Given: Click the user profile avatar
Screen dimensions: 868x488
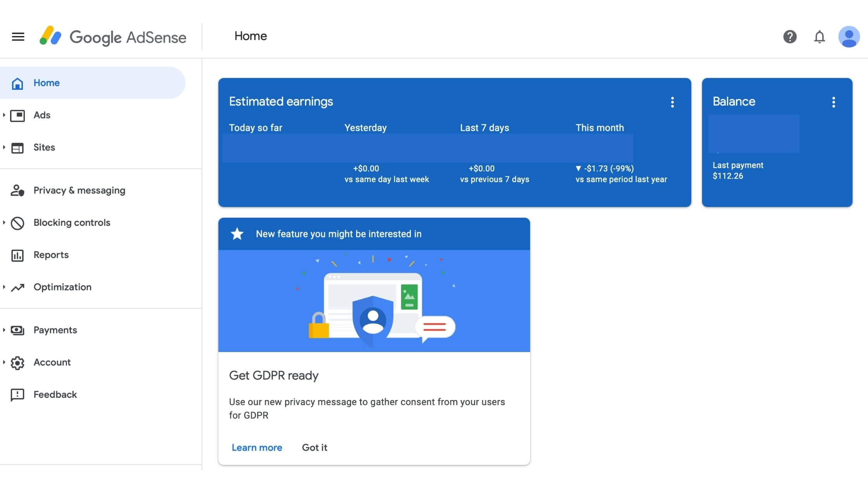Looking at the screenshot, I should 849,36.
